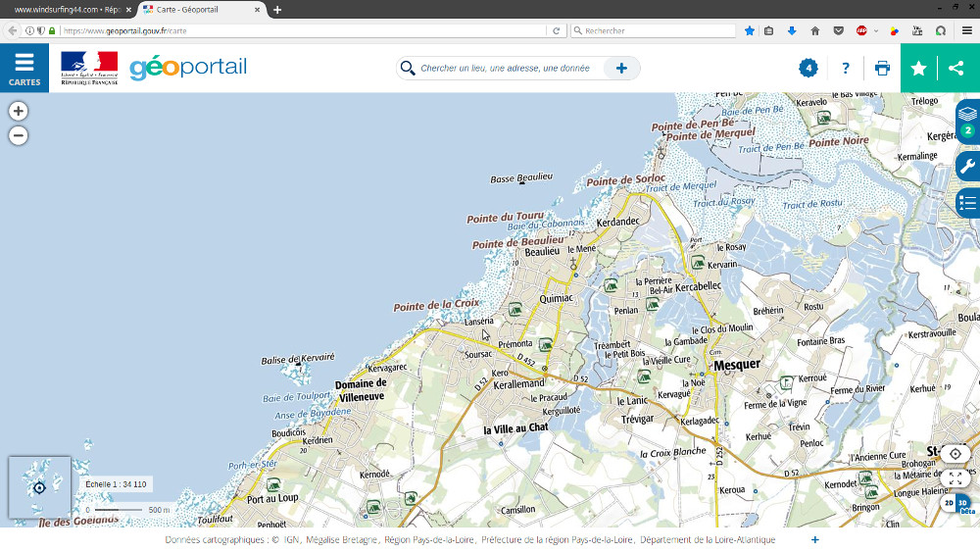Image resolution: width=980 pixels, height=552 pixels.
Task: Share the map with share icon
Action: 956,68
